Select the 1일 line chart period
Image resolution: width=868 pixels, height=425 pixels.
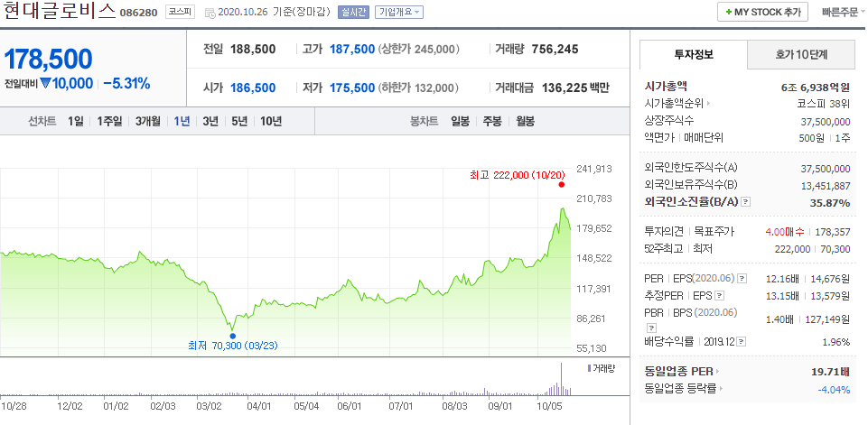76,121
